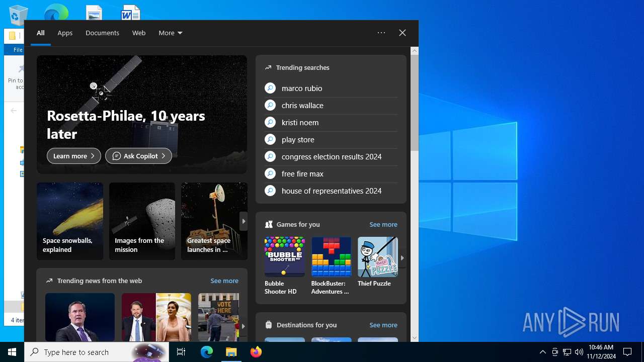The width and height of the screenshot is (644, 362).
Task: See more Destinations for you
Action: click(383, 325)
